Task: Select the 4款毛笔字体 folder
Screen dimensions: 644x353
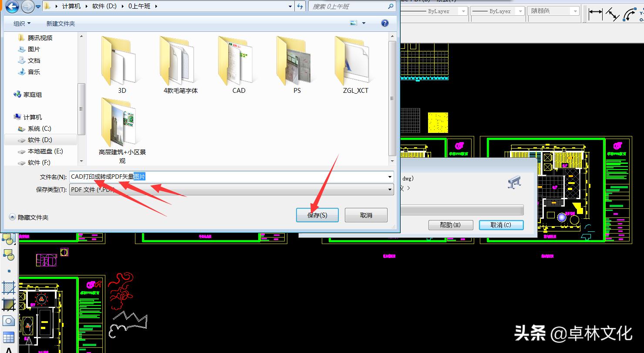Action: [x=180, y=65]
